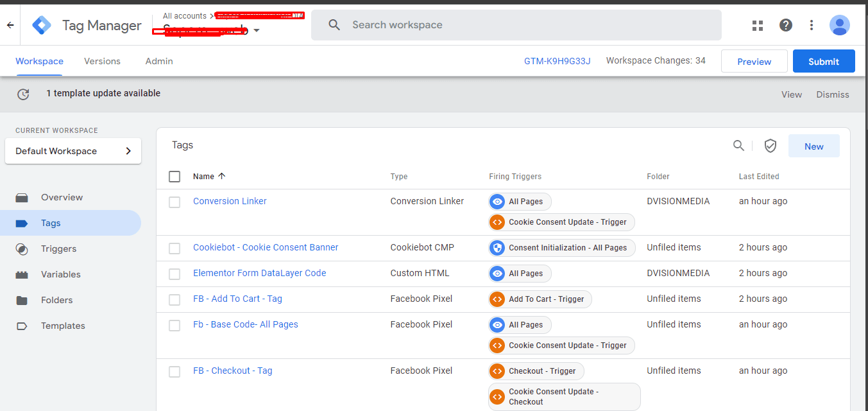Click Add To Cart trigger code icon
The image size is (868, 411).
[497, 299]
